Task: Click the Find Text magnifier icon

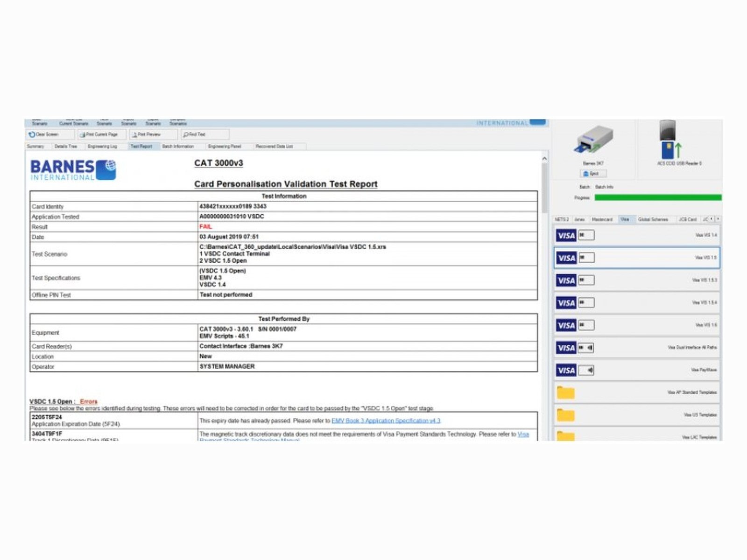Action: pyautogui.click(x=186, y=134)
